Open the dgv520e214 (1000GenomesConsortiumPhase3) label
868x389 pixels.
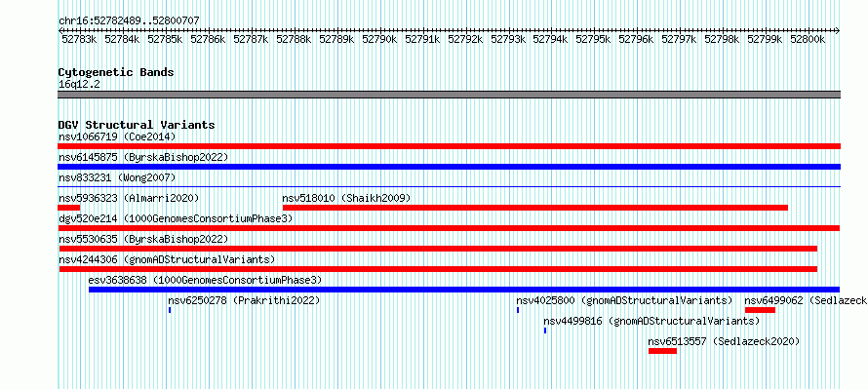tap(176, 218)
